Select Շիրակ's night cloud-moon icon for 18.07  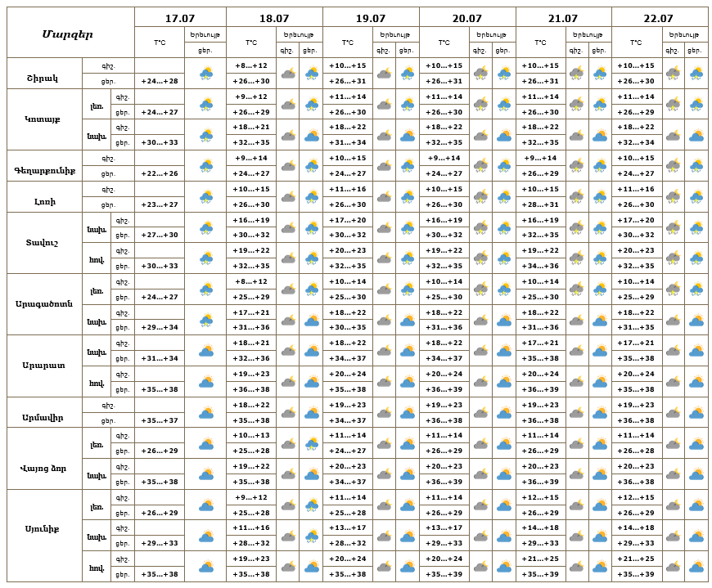pyautogui.click(x=288, y=74)
